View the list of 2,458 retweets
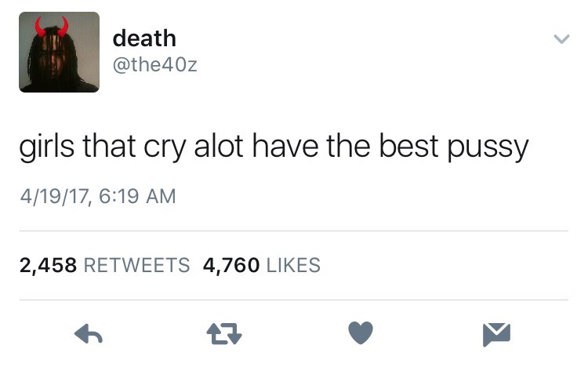Image resolution: width=588 pixels, height=367 pixels. click(104, 265)
